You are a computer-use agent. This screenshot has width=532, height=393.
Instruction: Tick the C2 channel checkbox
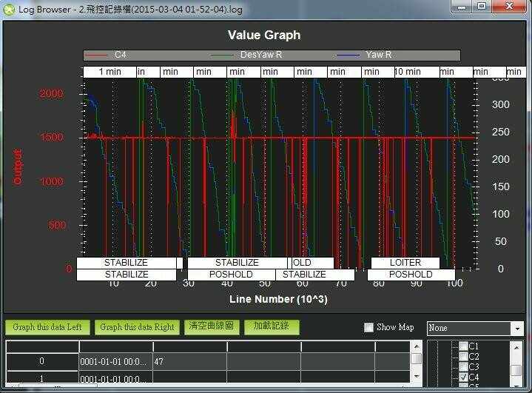[x=463, y=357]
